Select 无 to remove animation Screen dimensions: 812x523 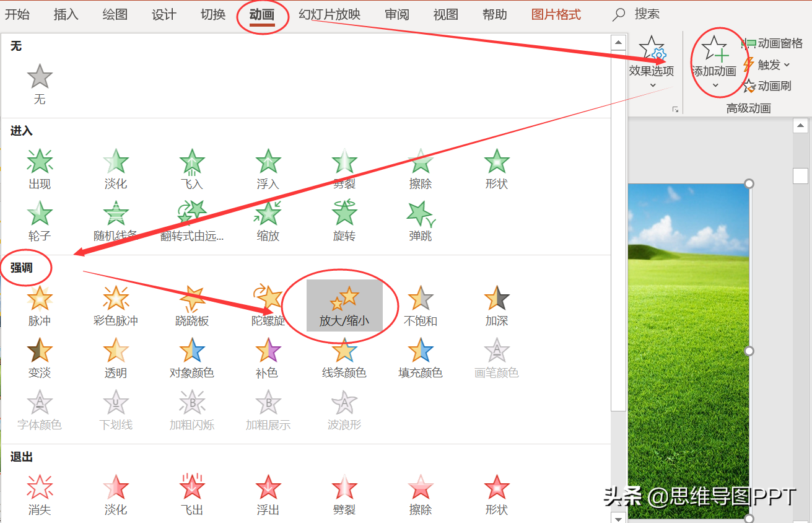click(x=40, y=84)
